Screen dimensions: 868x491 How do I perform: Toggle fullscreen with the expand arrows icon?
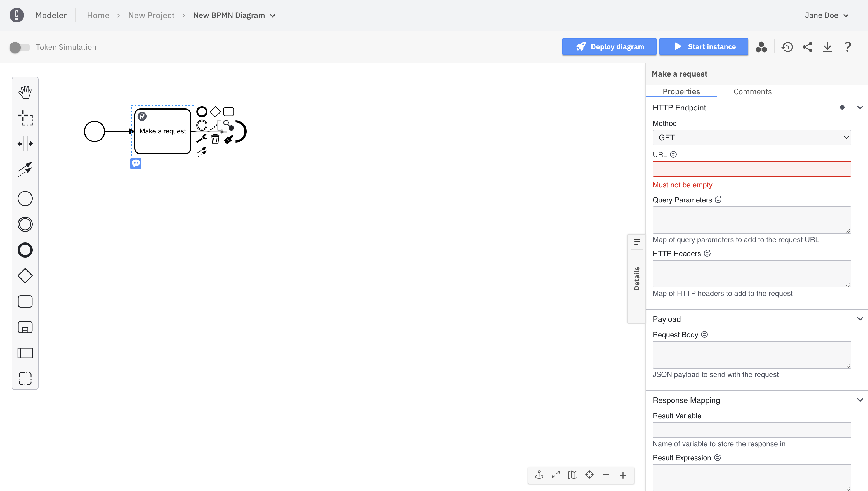[556, 475]
